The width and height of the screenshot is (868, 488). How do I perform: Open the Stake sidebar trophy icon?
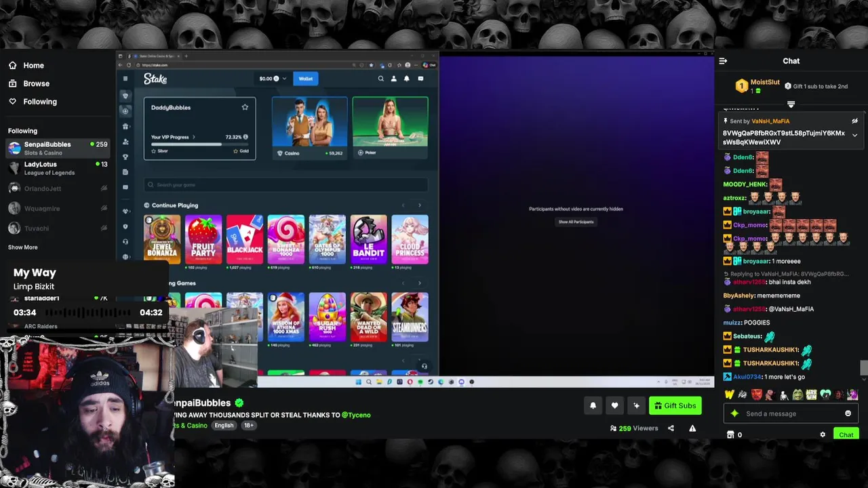click(x=125, y=157)
